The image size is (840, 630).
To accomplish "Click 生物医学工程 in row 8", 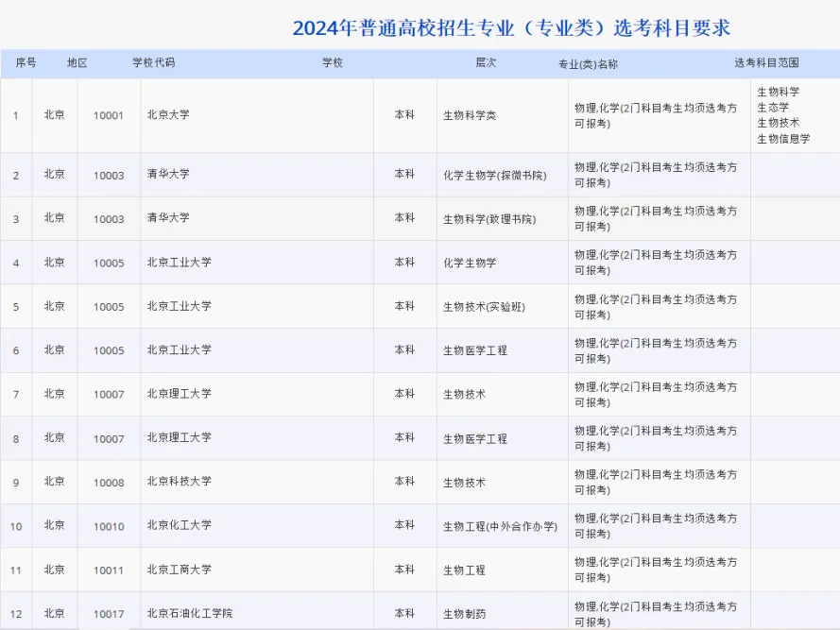I will (474, 439).
